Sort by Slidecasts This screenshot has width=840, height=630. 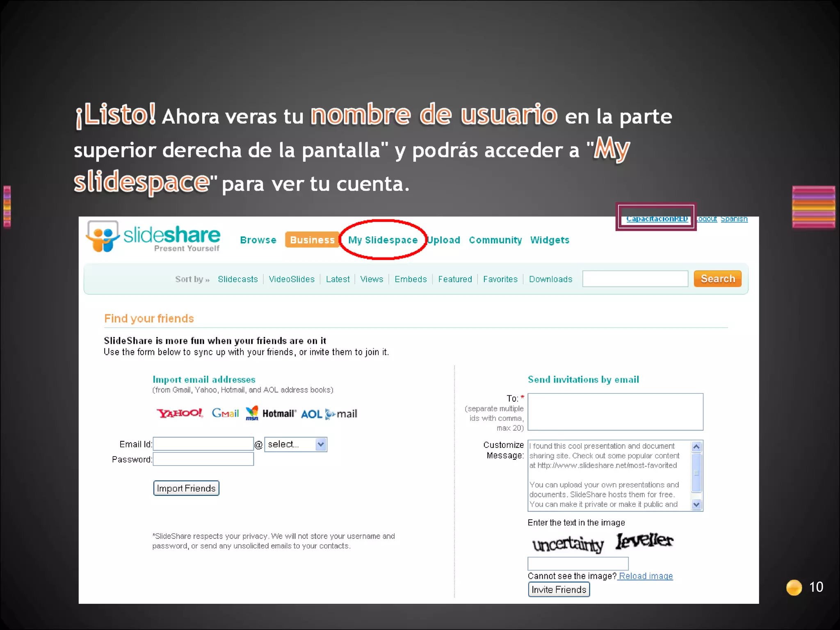click(238, 279)
